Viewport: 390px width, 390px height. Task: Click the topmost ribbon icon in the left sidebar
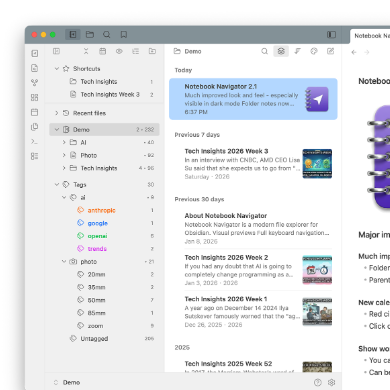tap(35, 53)
